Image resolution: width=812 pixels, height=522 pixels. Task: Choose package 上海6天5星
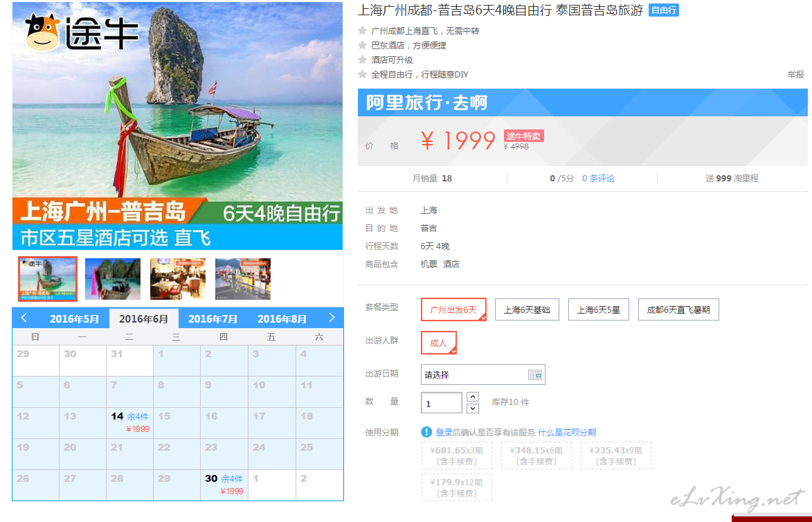tap(599, 309)
